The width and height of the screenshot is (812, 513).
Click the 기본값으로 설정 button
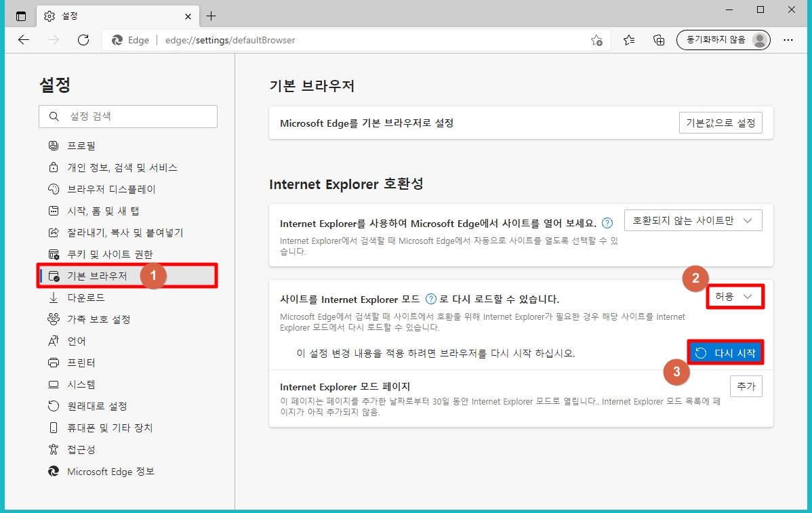tap(720, 123)
